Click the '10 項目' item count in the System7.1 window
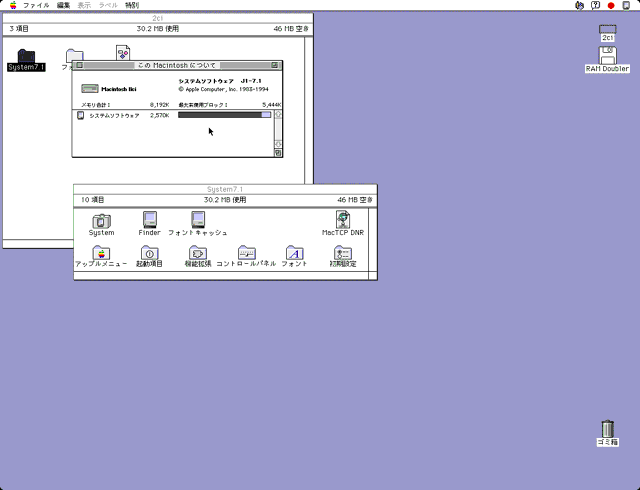640x490 pixels. point(93,200)
